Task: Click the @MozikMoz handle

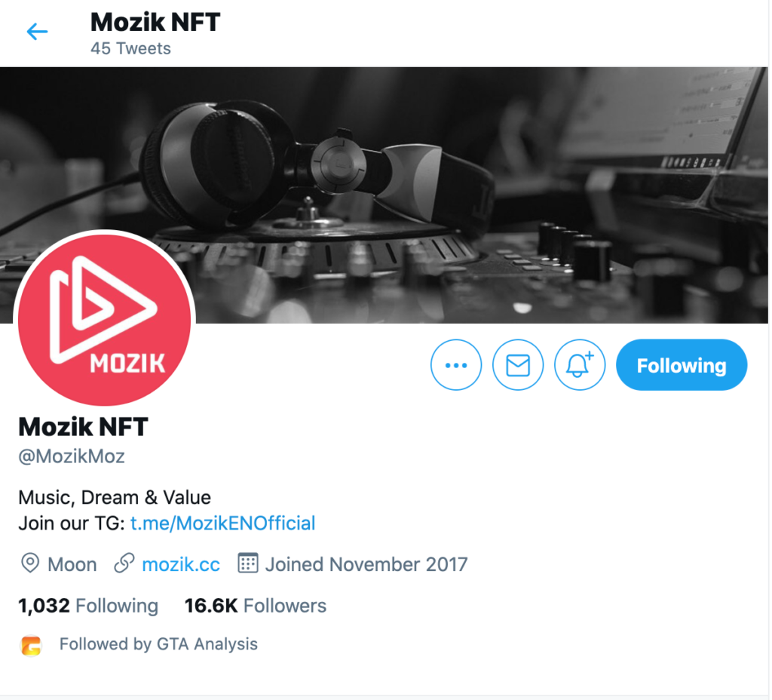Action: pyautogui.click(x=72, y=456)
